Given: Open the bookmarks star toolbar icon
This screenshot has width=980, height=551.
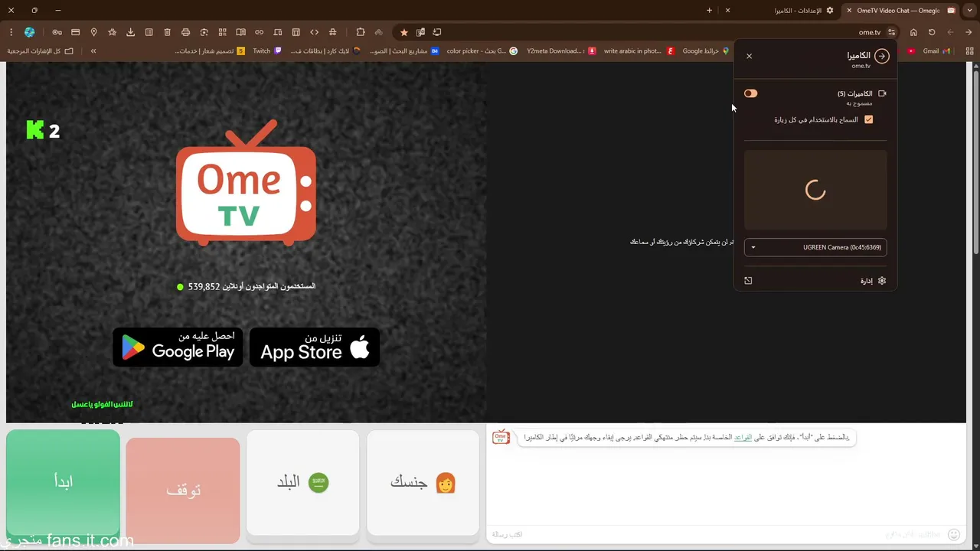Looking at the screenshot, I should (x=112, y=32).
